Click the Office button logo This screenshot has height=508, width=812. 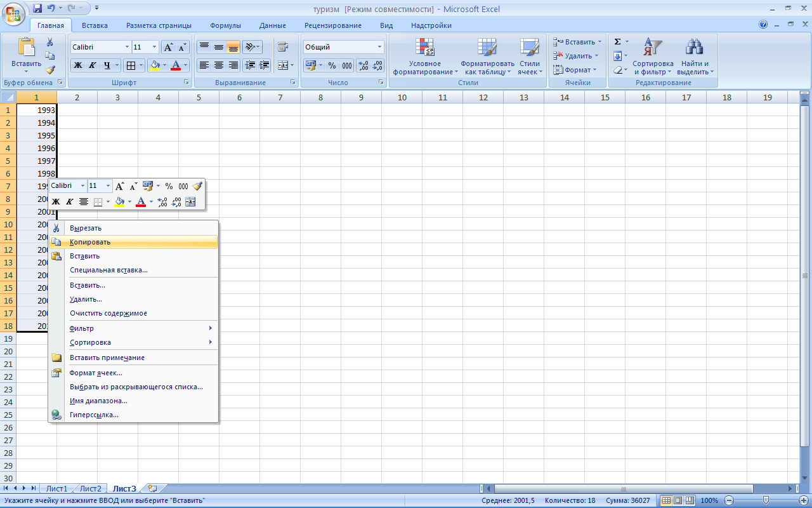pyautogui.click(x=13, y=13)
